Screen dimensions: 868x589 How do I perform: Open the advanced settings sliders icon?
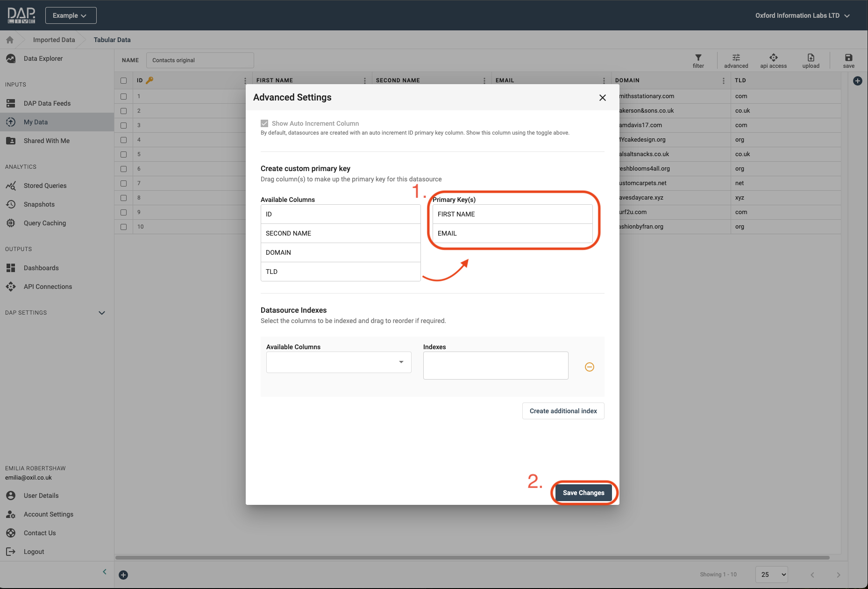(x=736, y=58)
